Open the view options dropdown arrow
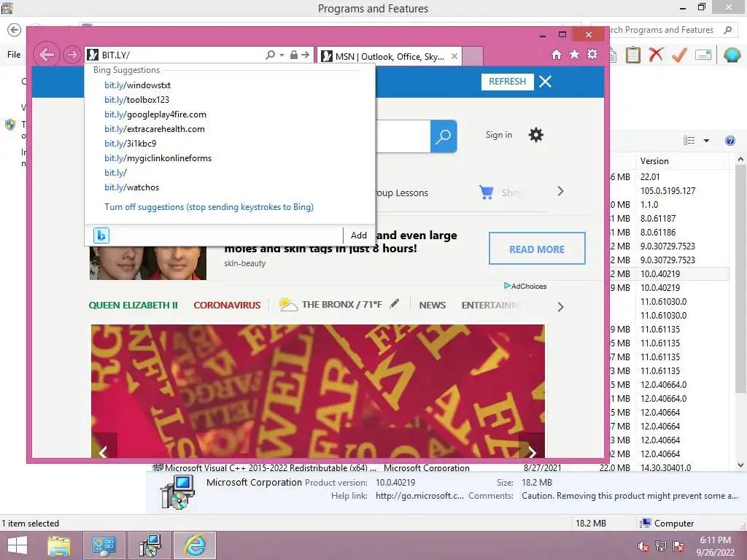Screen dimensions: 747x560 706,141
